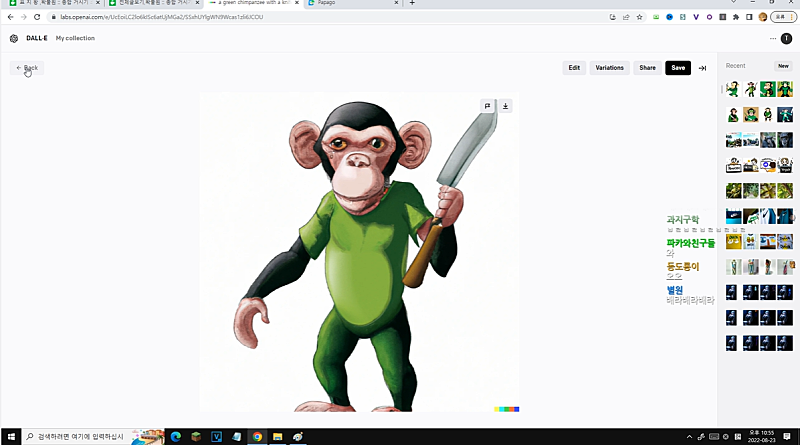Collapse the Recent sidebar with arrow icon
800x445 pixels.
(x=702, y=68)
